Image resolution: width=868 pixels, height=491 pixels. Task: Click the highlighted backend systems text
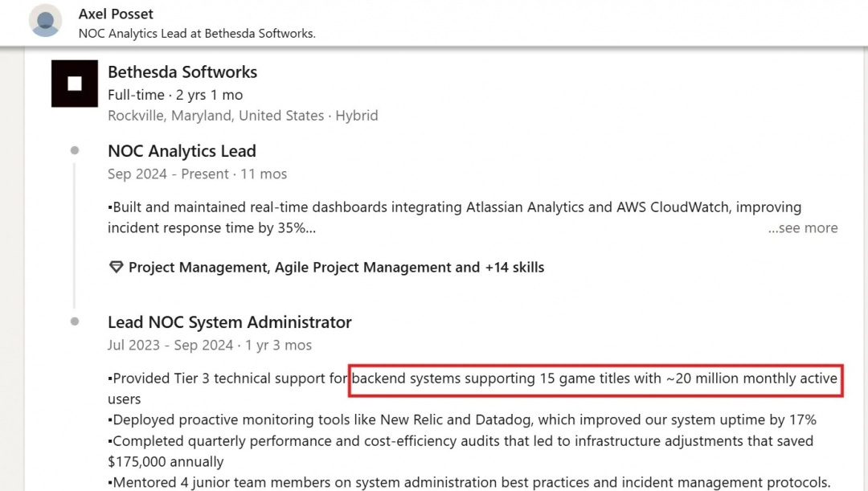(x=595, y=379)
